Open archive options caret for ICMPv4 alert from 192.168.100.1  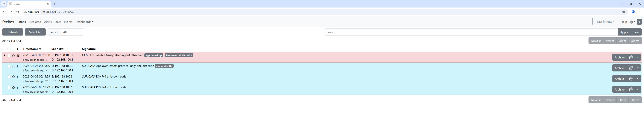638,89
